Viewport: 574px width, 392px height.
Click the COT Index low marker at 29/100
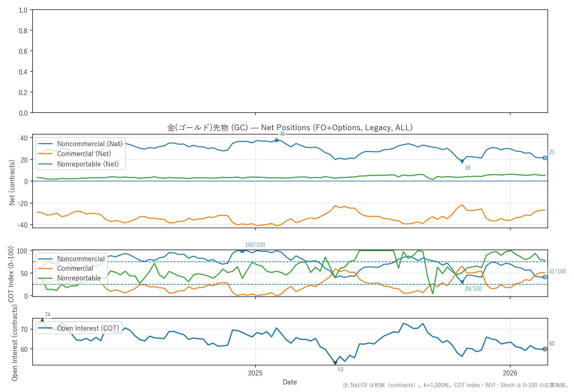tap(462, 282)
